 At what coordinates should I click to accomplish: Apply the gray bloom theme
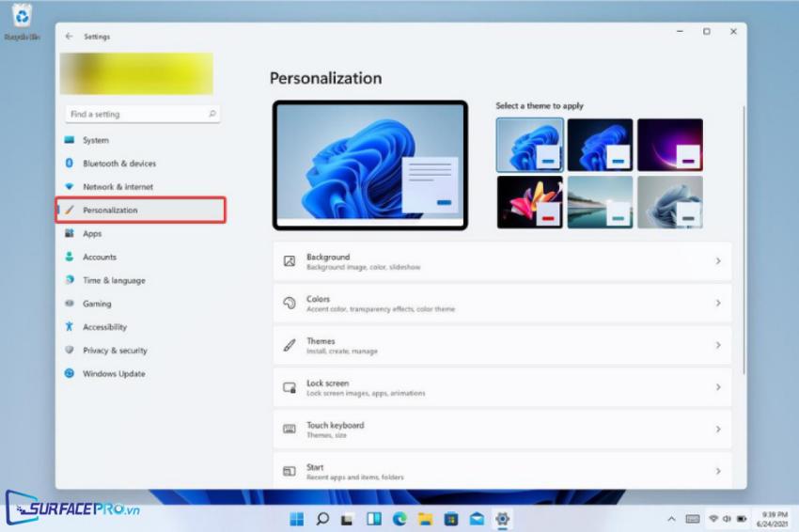tap(670, 202)
